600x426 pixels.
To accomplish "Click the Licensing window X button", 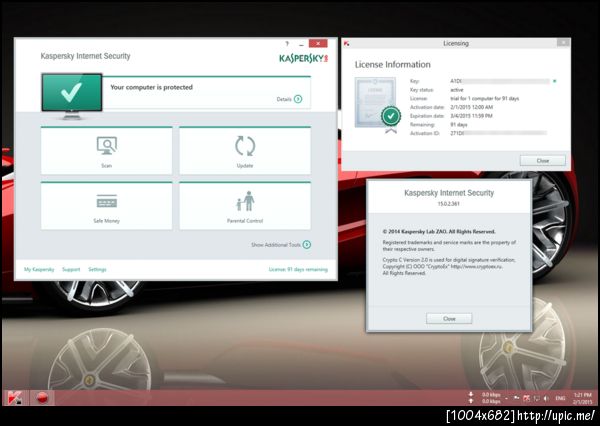I will (563, 42).
